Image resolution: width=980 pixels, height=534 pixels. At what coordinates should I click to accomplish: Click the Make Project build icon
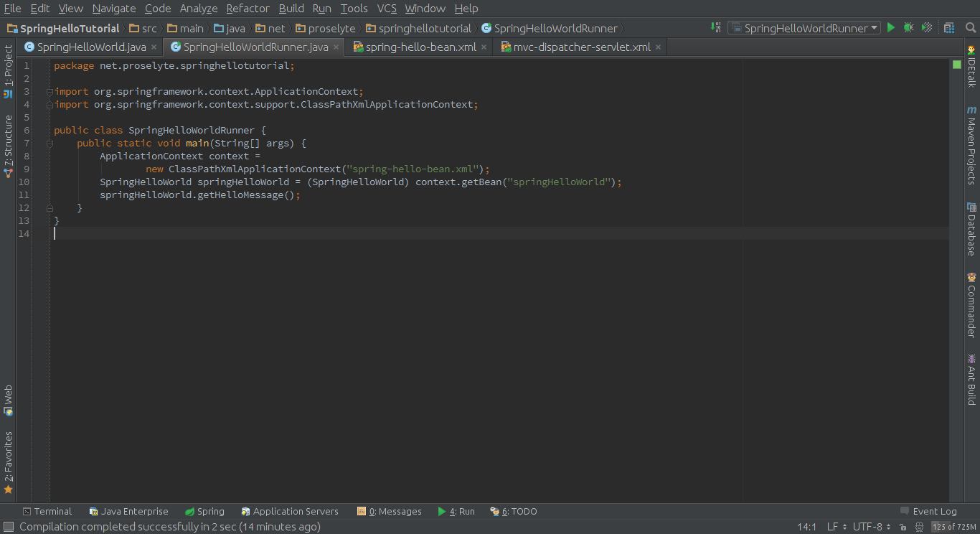pos(715,28)
